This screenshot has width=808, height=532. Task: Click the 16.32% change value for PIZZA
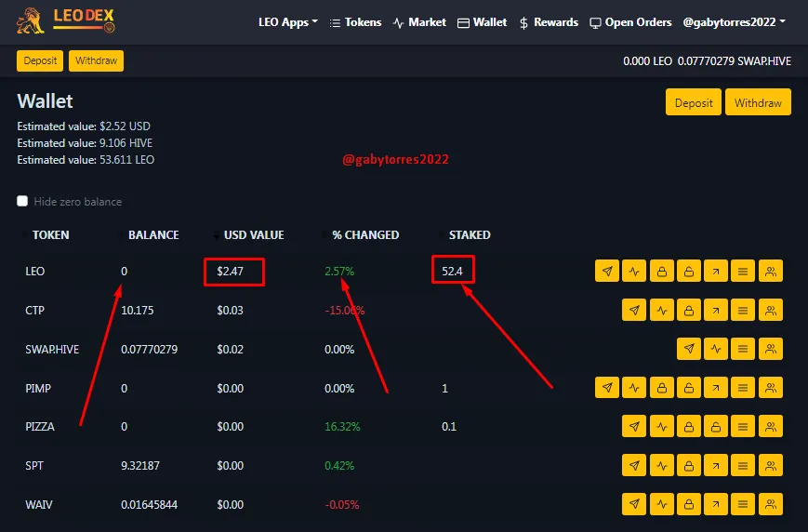pos(342,427)
